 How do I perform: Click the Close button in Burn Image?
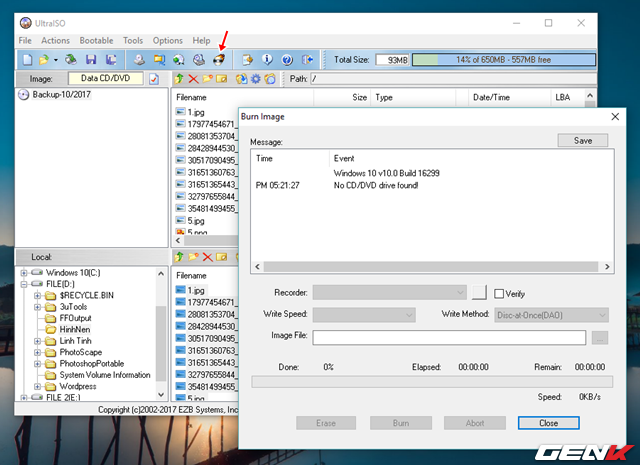pyautogui.click(x=549, y=423)
